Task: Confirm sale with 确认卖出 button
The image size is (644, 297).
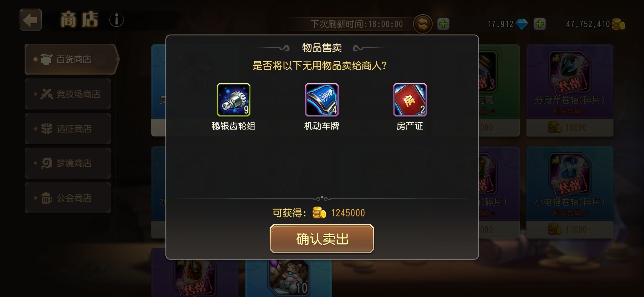Action: pos(322,239)
